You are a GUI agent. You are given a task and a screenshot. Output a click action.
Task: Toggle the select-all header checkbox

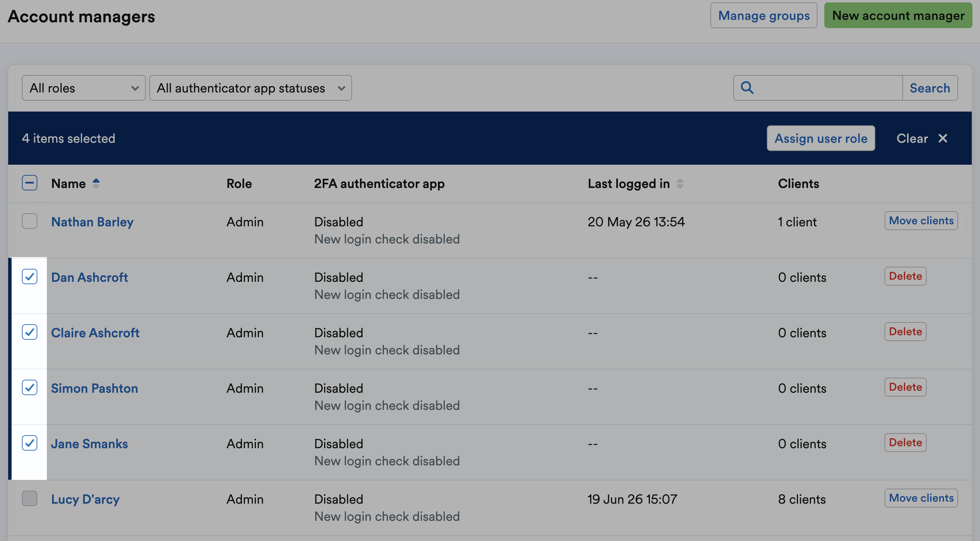coord(29,183)
